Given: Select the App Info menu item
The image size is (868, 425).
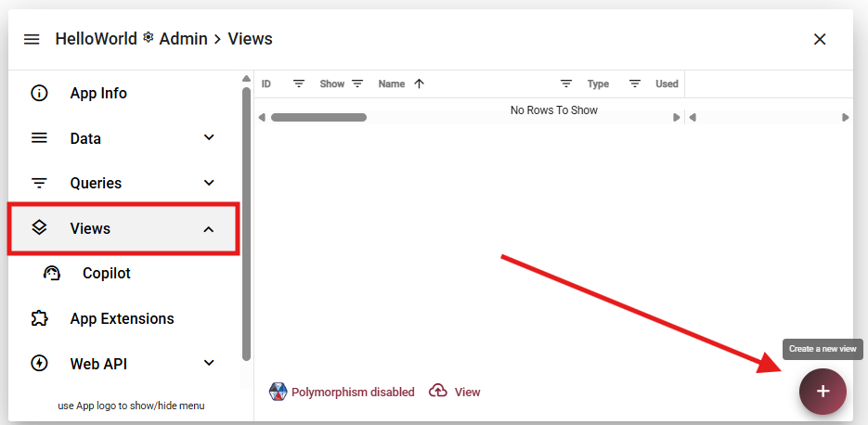Looking at the screenshot, I should [x=98, y=93].
